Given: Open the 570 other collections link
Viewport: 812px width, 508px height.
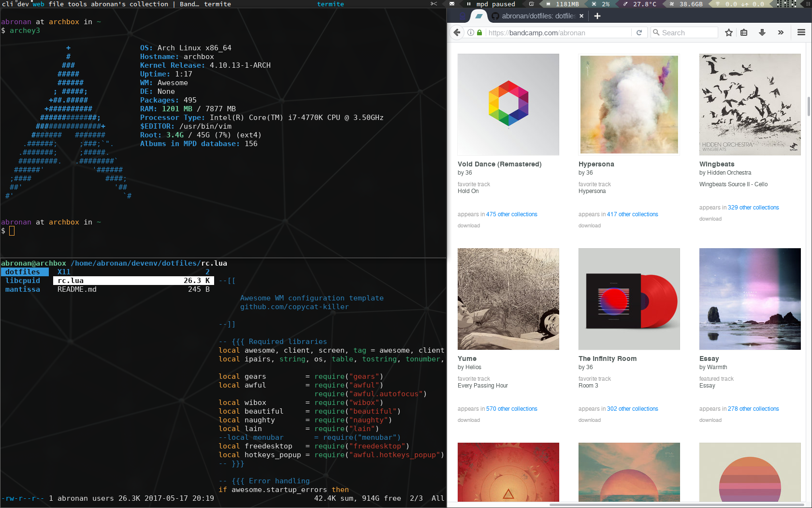Looking at the screenshot, I should pos(511,409).
